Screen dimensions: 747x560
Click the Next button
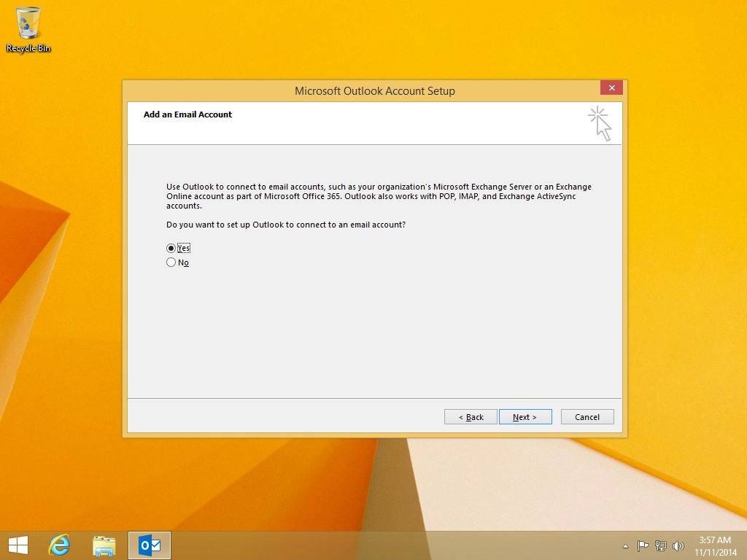click(525, 416)
